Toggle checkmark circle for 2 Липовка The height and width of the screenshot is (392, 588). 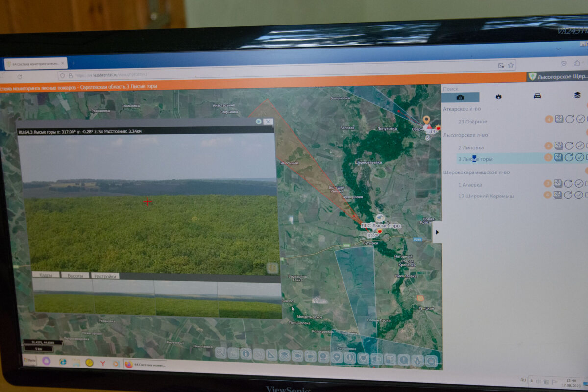(580, 145)
